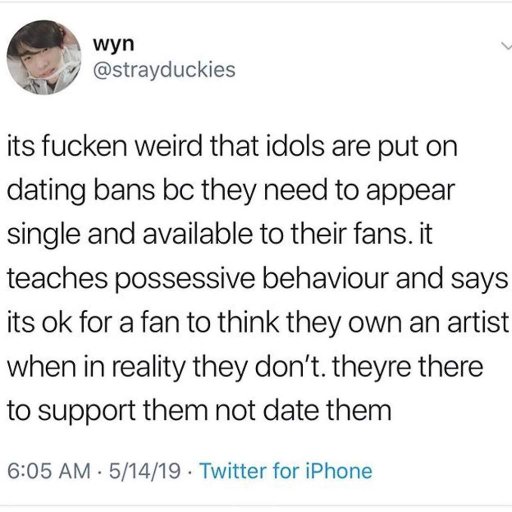Image resolution: width=512 pixels, height=512 pixels.
Task: Expand the tweet options chevron
Action: [507, 46]
